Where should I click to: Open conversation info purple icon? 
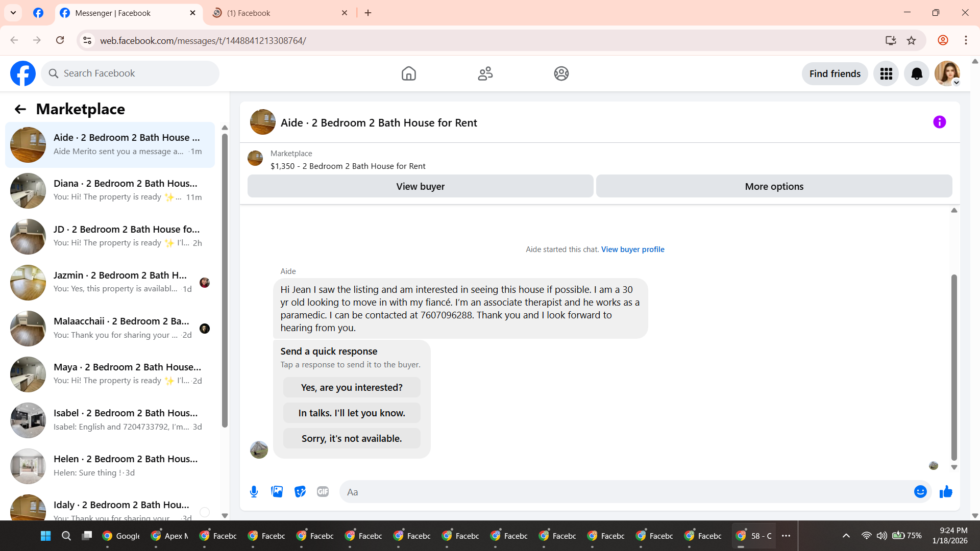point(939,122)
